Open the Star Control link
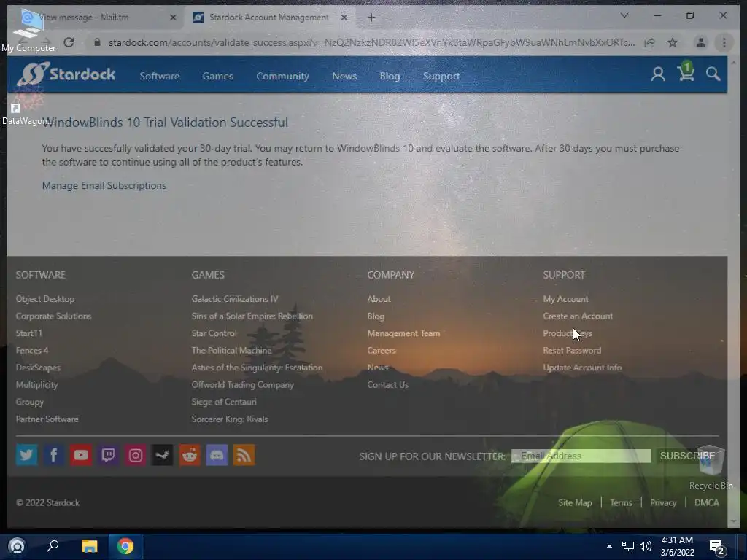 tap(214, 333)
